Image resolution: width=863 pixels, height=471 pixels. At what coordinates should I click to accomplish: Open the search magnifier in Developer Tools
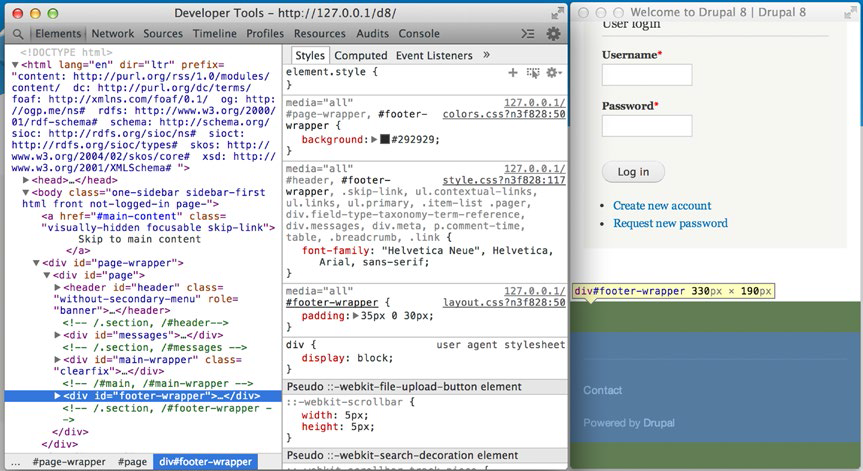coord(18,34)
